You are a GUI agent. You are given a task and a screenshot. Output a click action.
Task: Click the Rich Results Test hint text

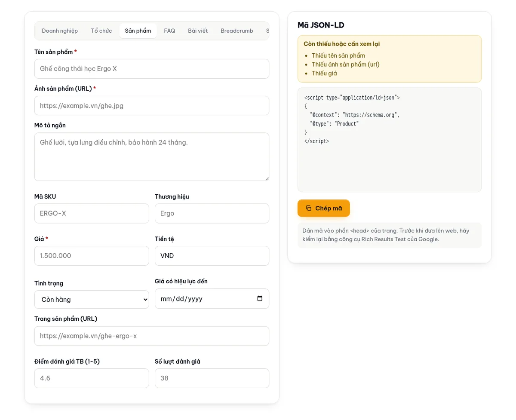[390, 235]
